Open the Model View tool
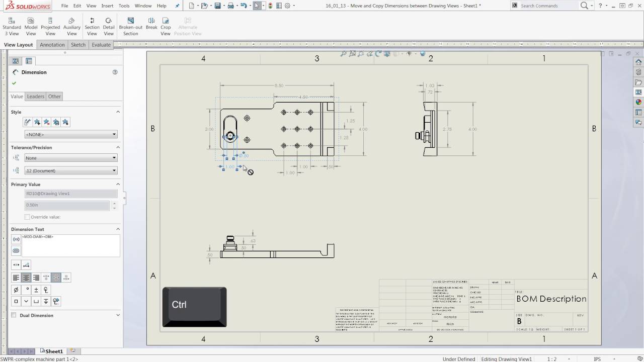 point(31,25)
